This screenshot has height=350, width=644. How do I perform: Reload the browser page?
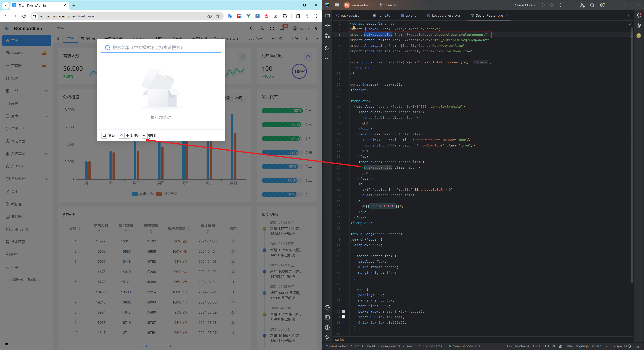point(24,16)
